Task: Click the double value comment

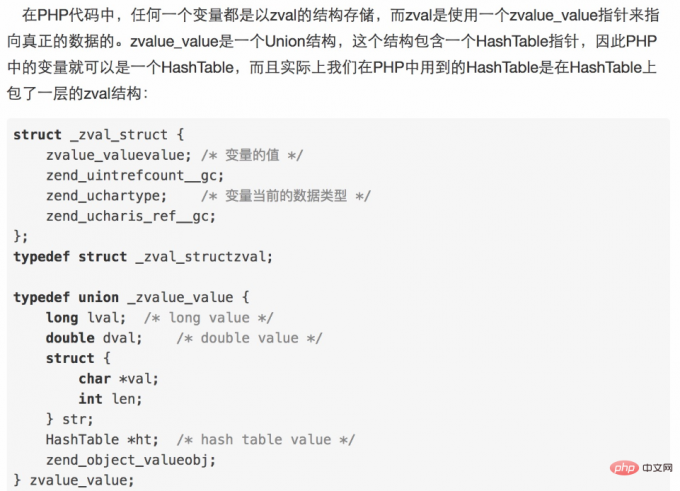Action: tap(249, 338)
